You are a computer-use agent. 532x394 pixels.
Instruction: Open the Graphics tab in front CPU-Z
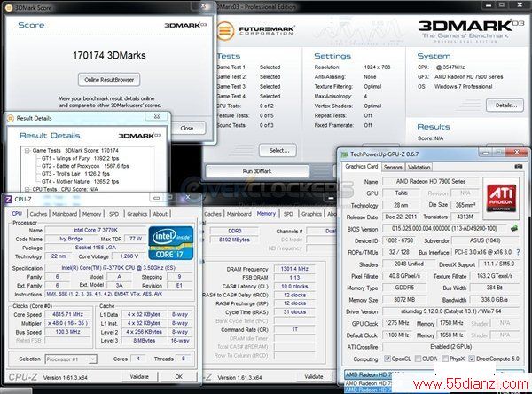coord(137,214)
